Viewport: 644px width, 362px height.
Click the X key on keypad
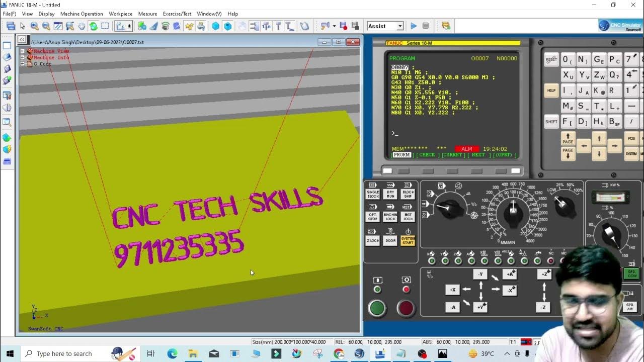coord(568,75)
